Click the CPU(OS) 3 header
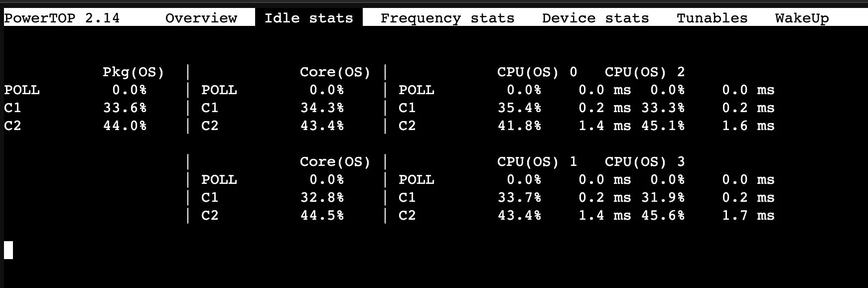This screenshot has width=868, height=288. tap(644, 161)
